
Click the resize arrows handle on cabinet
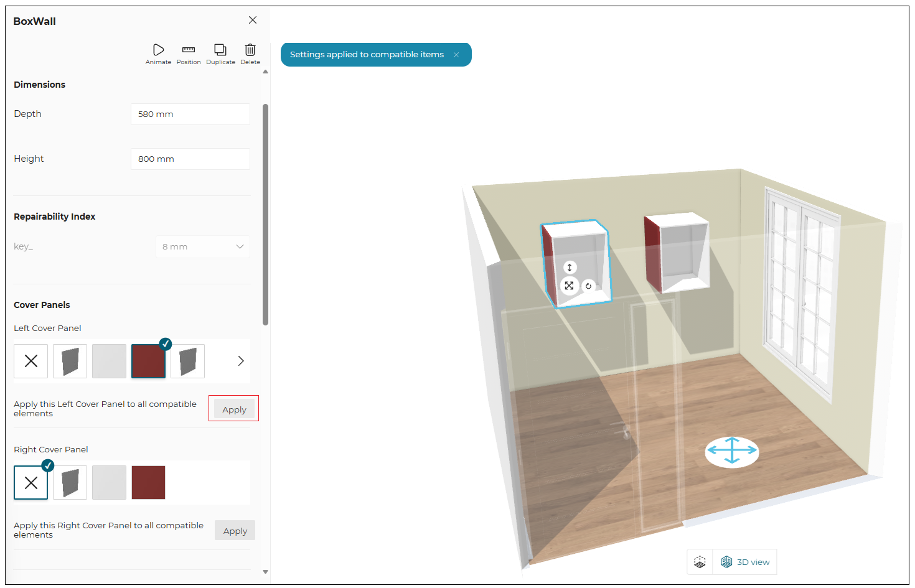(x=569, y=286)
